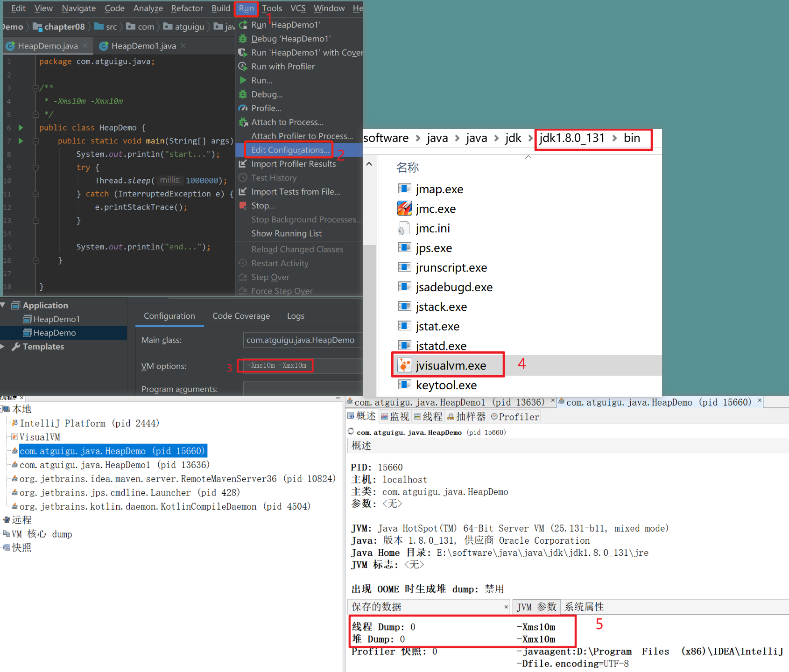Open the Refactor menu
This screenshot has width=789, height=672.
(187, 8)
